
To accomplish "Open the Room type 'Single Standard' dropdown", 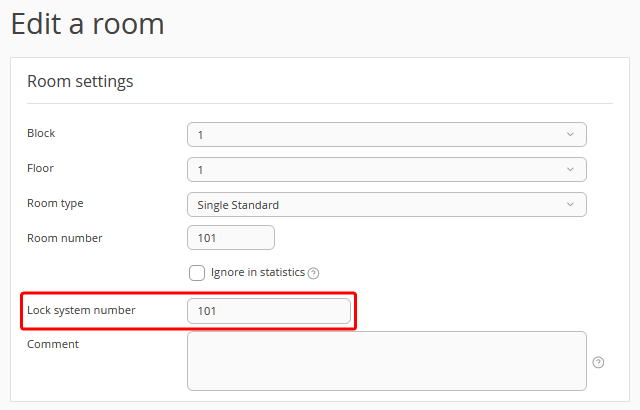I will (386, 204).
